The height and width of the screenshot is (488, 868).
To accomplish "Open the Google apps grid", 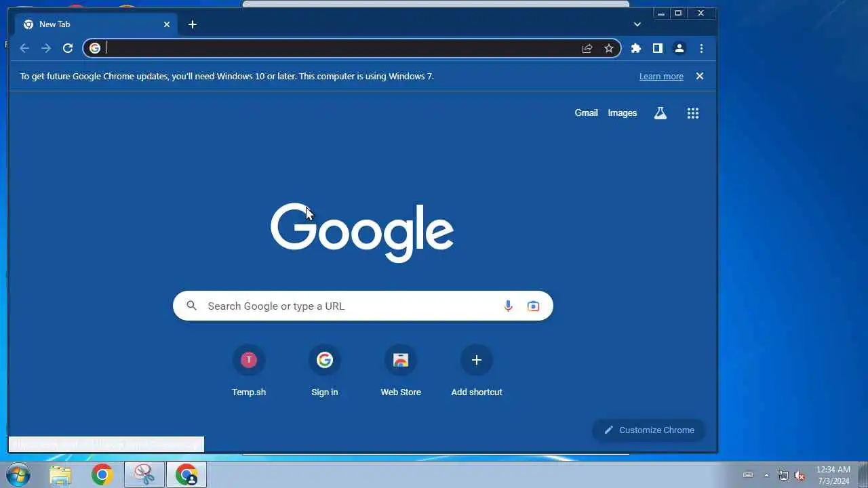I will pos(692,113).
